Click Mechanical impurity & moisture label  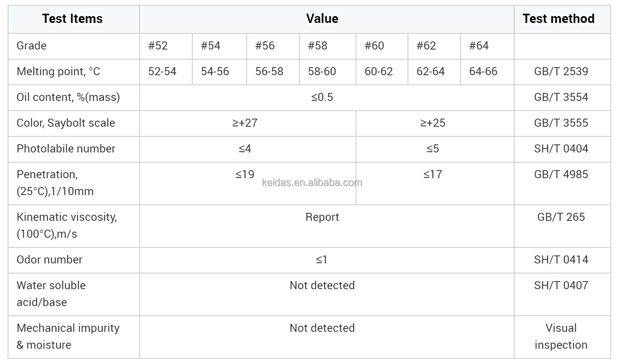[x=68, y=336]
